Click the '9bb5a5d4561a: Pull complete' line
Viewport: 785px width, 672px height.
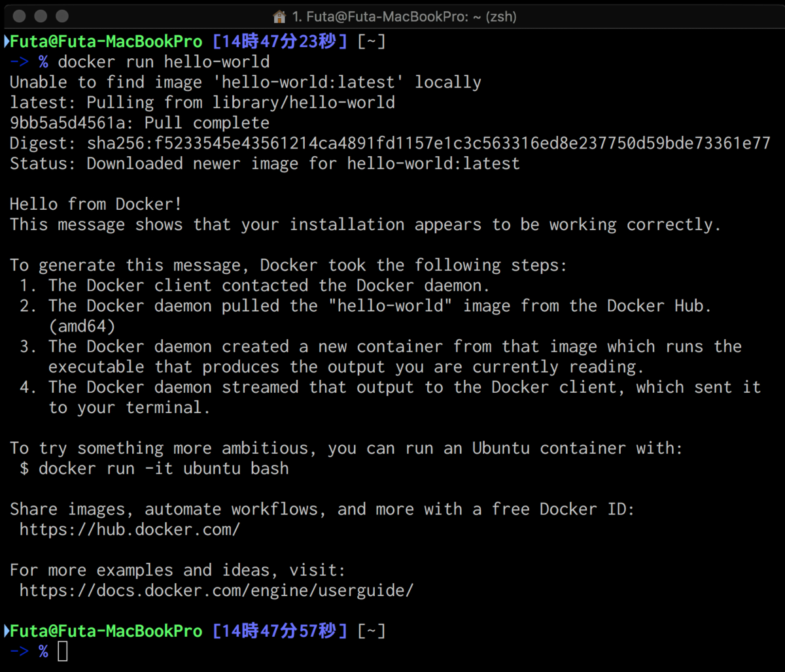tap(139, 123)
